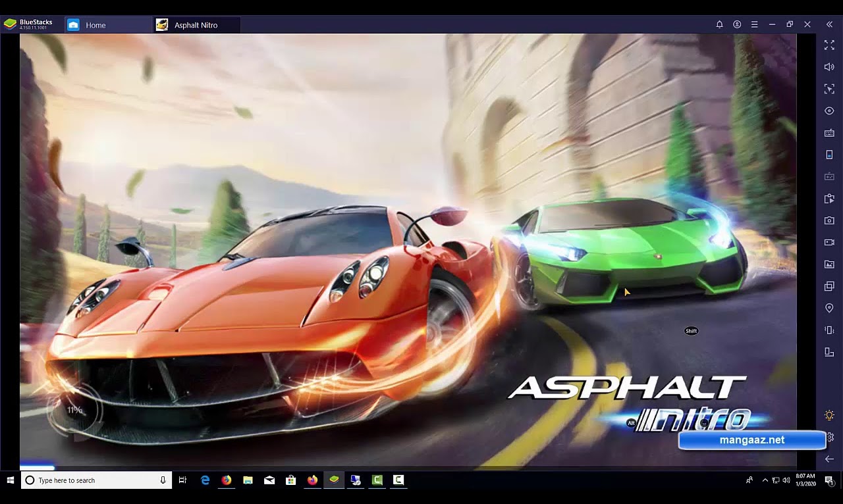The width and height of the screenshot is (843, 504).
Task: Toggle the eye overlay icon
Action: pos(829,111)
